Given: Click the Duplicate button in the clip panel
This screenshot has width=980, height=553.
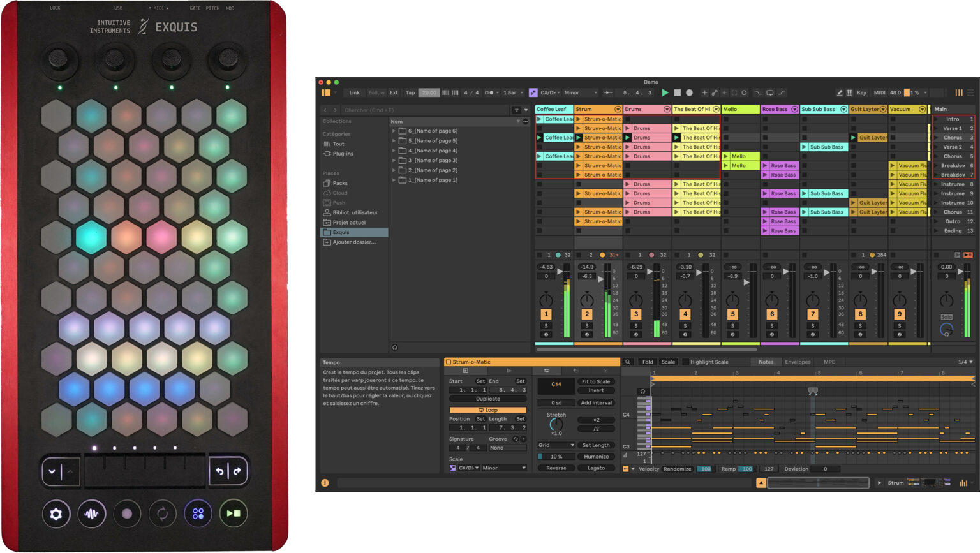Looking at the screenshot, I should (489, 399).
